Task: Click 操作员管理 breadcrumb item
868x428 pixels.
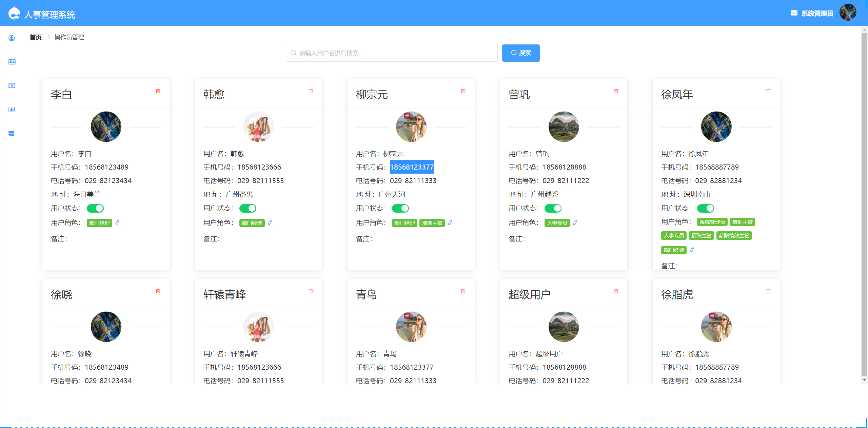Action: [x=69, y=37]
